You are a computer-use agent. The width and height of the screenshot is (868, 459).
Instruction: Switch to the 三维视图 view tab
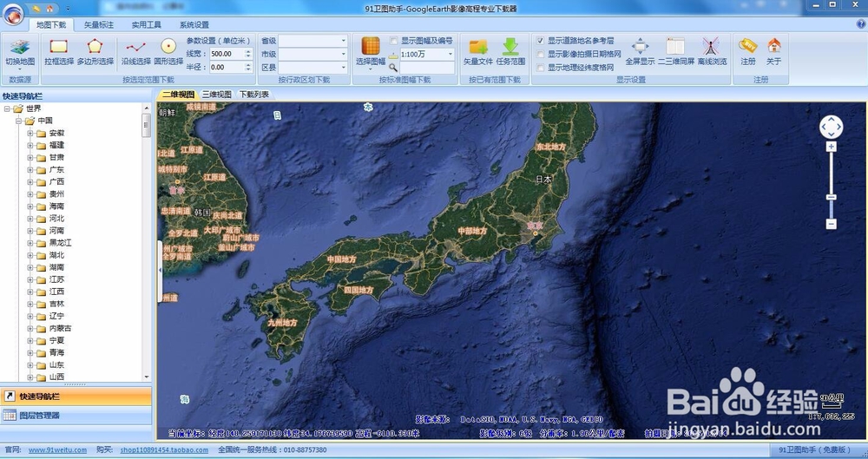tap(216, 95)
